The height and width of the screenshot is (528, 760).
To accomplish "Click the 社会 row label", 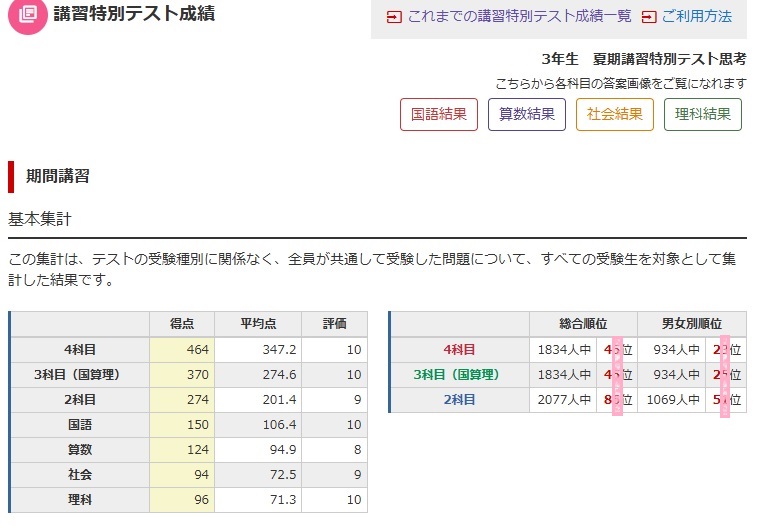I will point(80,475).
